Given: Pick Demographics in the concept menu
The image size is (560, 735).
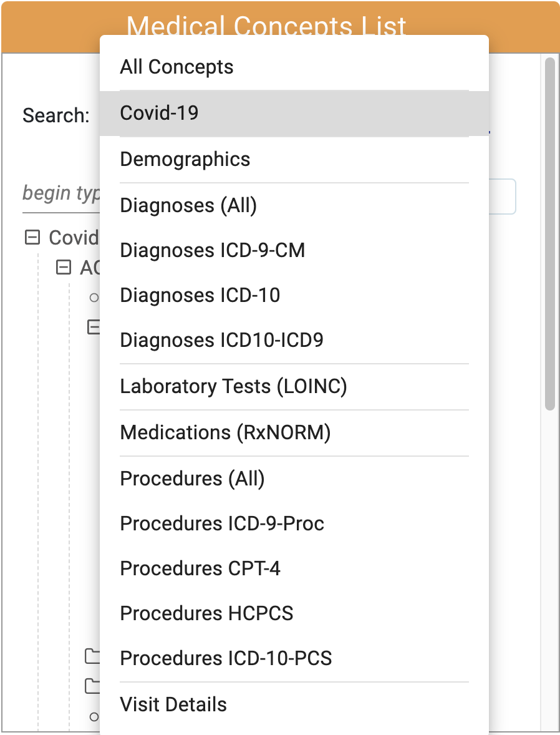Looking at the screenshot, I should pos(185,159).
